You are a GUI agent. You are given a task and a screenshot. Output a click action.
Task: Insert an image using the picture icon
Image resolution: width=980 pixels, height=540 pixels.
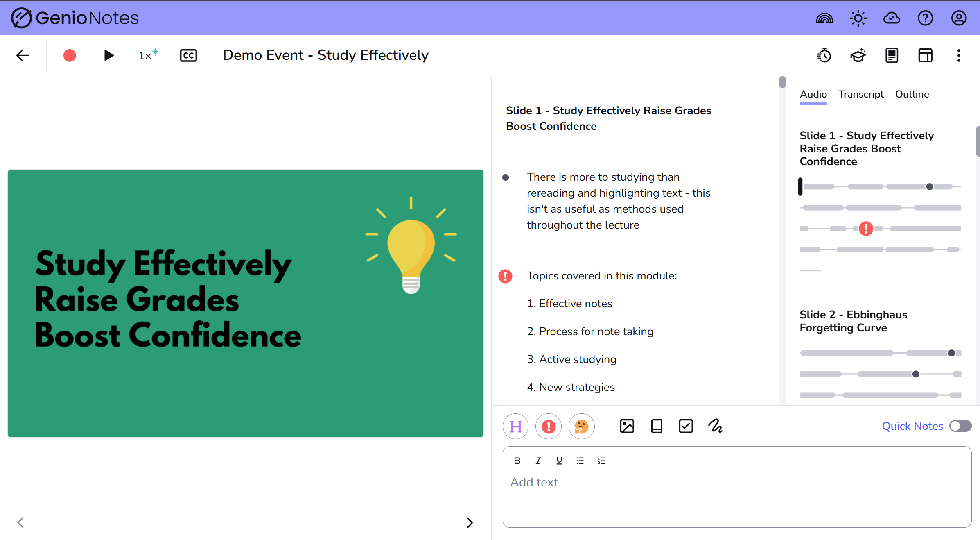[627, 426]
